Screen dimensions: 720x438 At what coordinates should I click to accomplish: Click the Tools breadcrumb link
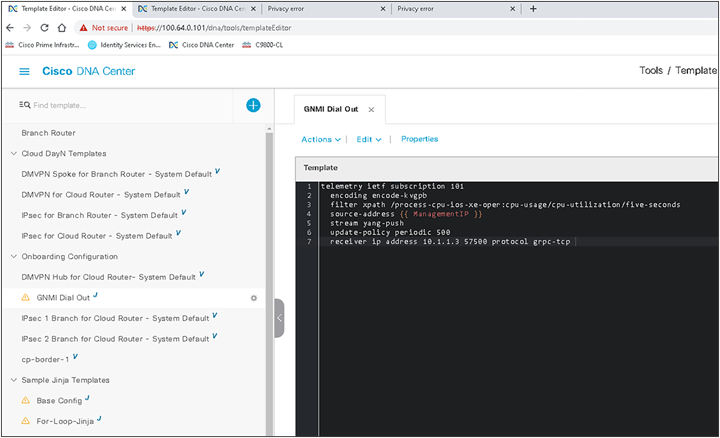click(x=651, y=70)
